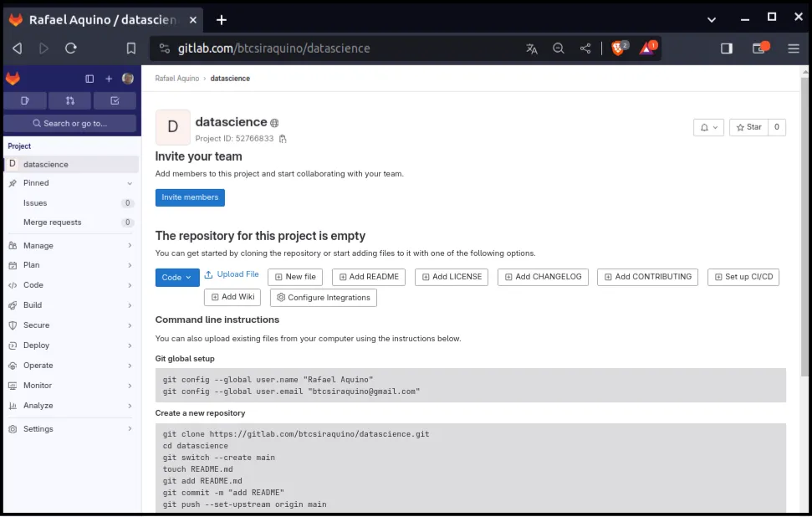Screen dimensions: 812x517
Task: Expand the Settings menu
Action: pos(71,429)
